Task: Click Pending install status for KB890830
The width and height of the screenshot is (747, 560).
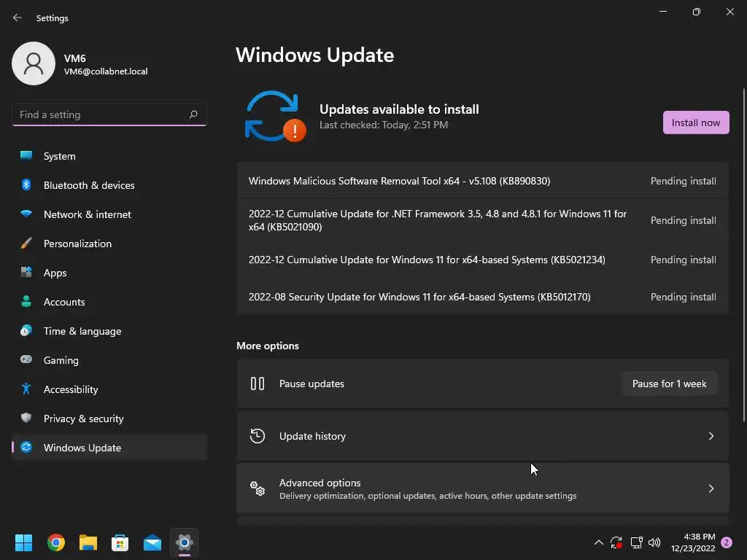Action: click(x=683, y=181)
